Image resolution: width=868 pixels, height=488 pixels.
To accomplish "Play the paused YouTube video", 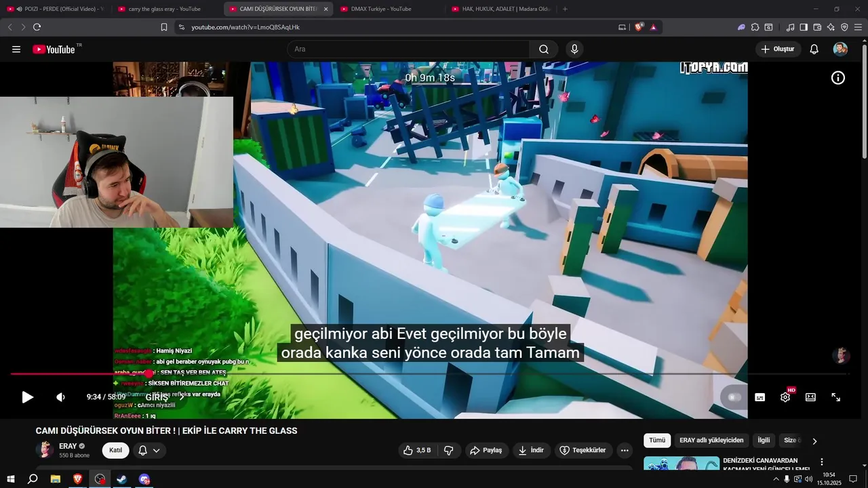I will (27, 397).
